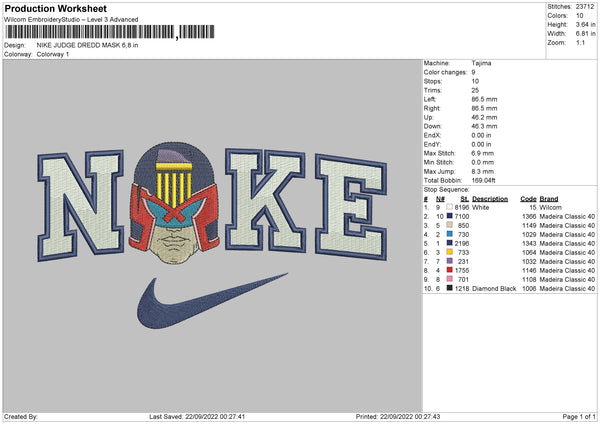Screen dimensions: 600x424
Task: Click the 'Right:' measurement label
Action: pos(432,108)
